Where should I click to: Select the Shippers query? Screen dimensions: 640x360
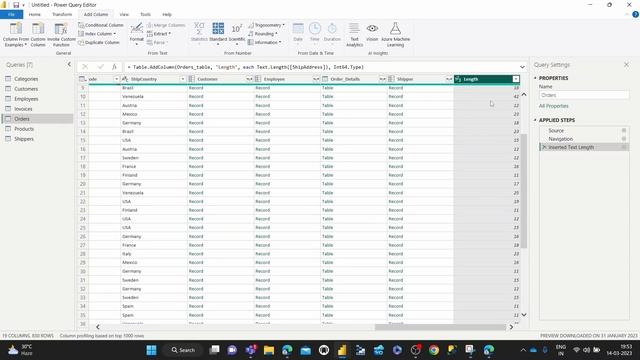tap(24, 139)
